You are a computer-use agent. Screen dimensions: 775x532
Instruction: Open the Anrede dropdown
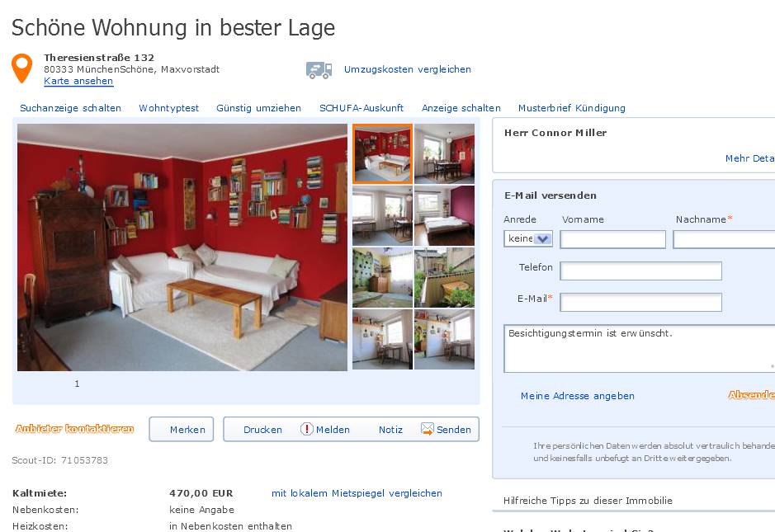point(528,238)
